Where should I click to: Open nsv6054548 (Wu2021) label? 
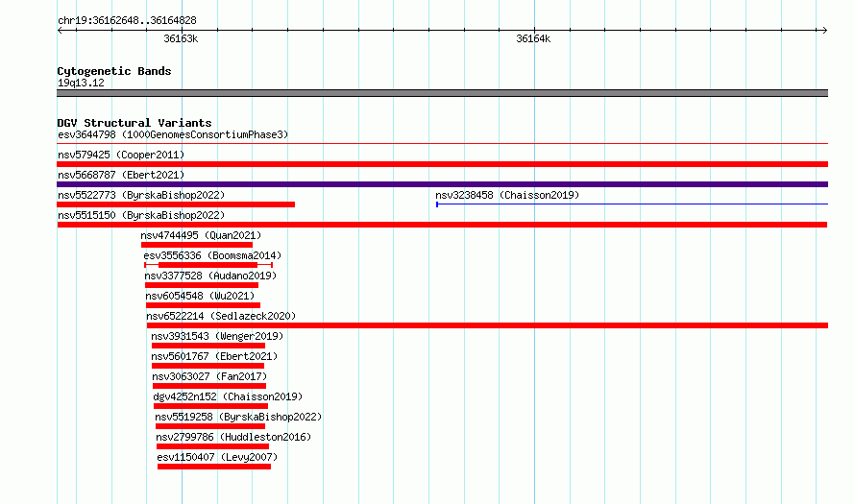click(x=200, y=296)
